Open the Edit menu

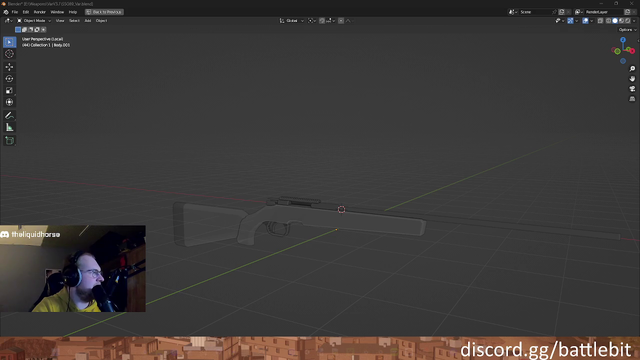click(x=26, y=12)
